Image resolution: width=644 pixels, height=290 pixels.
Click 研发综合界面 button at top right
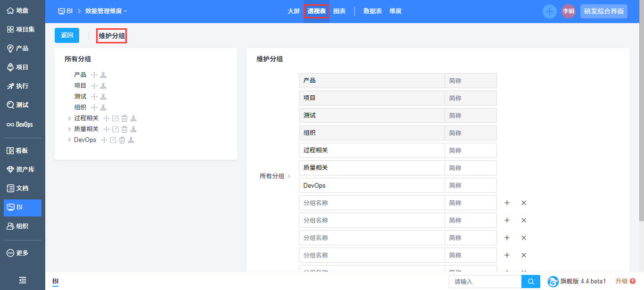click(x=603, y=11)
